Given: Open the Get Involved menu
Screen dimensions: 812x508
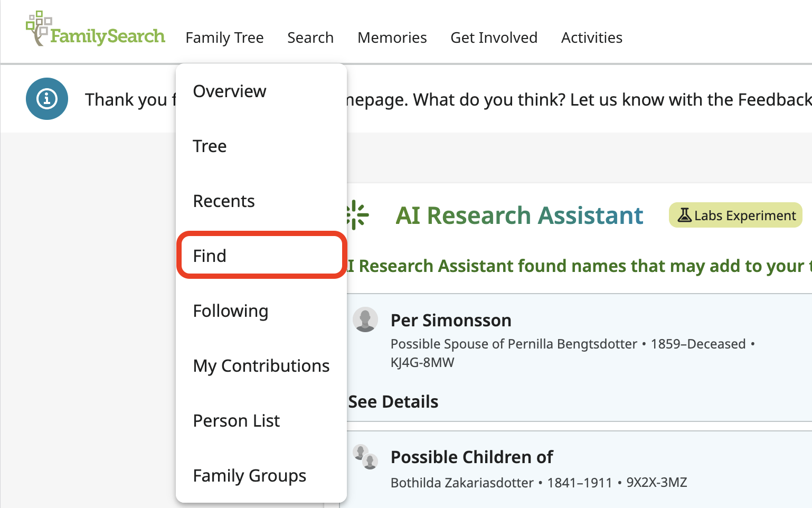Looking at the screenshot, I should [494, 37].
